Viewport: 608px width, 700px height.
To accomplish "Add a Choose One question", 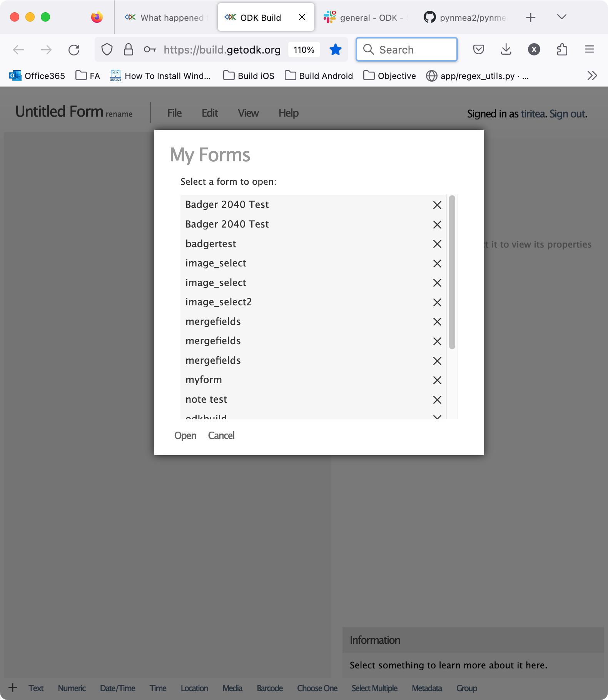I will click(x=317, y=688).
